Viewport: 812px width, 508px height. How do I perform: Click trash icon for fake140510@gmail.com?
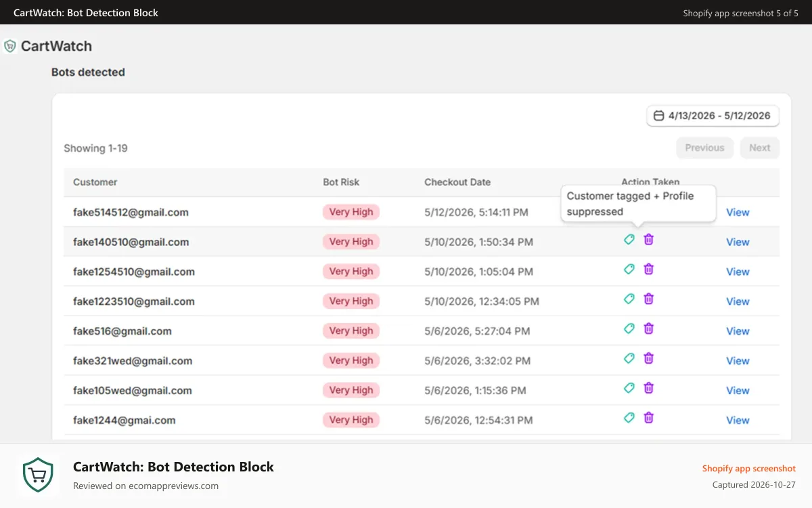point(649,239)
